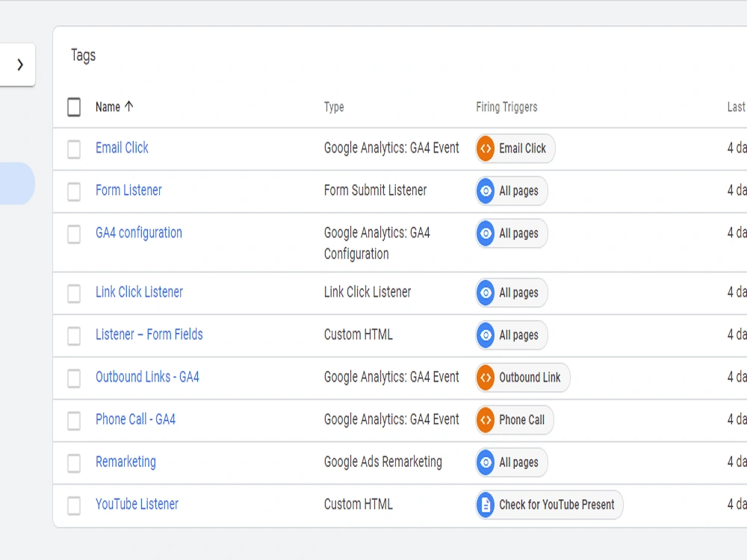Check the Form Listener tag checkbox
The height and width of the screenshot is (560, 747).
(74, 192)
